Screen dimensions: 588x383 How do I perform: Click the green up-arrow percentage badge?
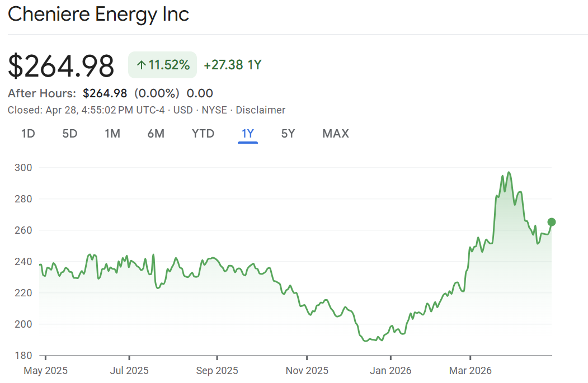tap(162, 65)
